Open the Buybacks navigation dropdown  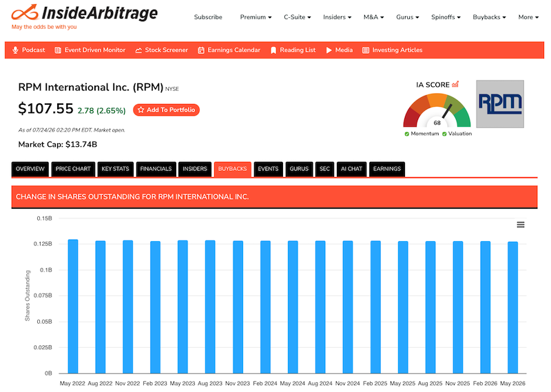(x=489, y=17)
